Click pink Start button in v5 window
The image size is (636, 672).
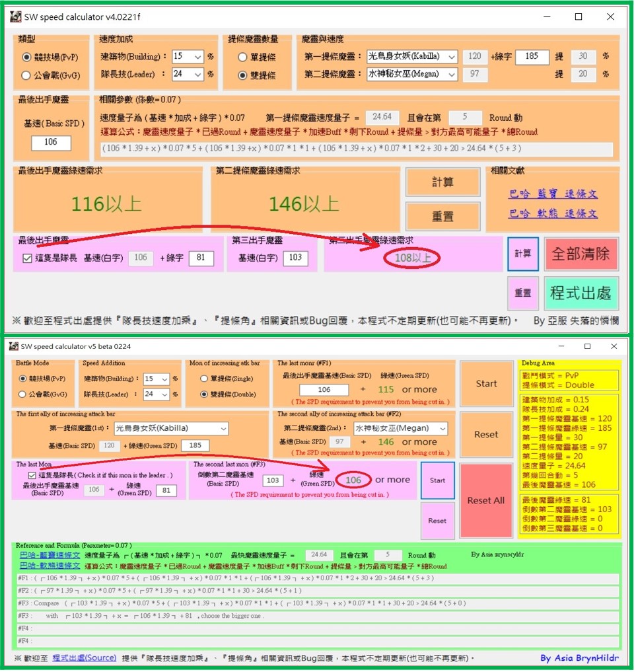pos(437,480)
